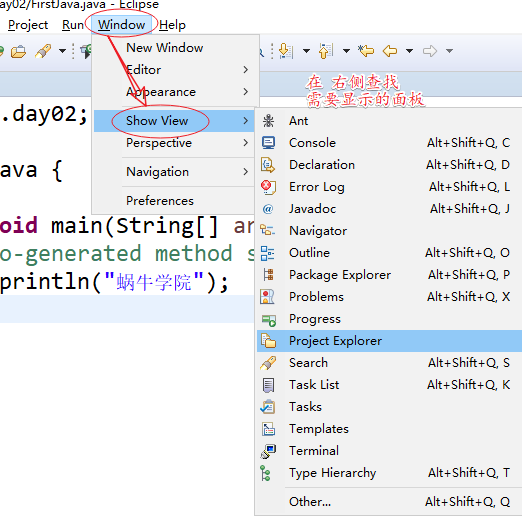522x518 pixels.
Task: Click the println code line in editor
Action: 115,282
